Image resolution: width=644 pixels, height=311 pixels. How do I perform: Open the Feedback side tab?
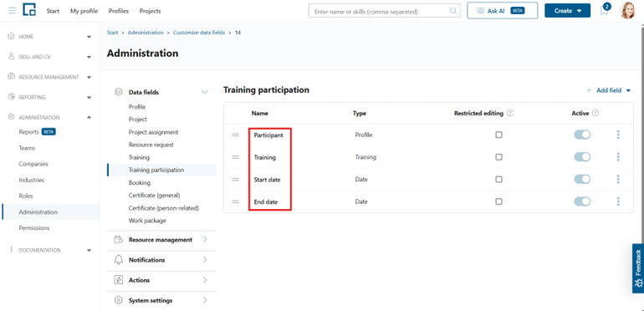click(x=638, y=268)
